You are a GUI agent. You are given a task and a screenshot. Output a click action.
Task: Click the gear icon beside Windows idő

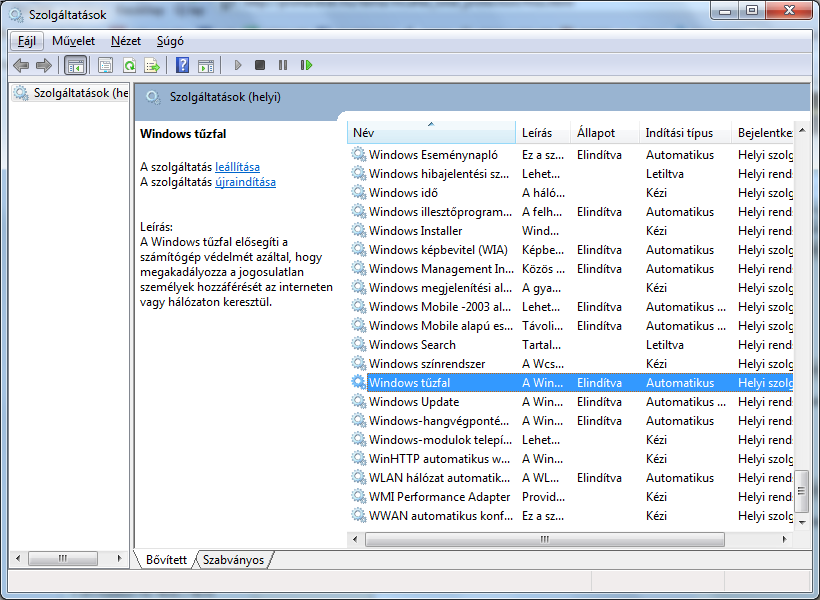358,193
